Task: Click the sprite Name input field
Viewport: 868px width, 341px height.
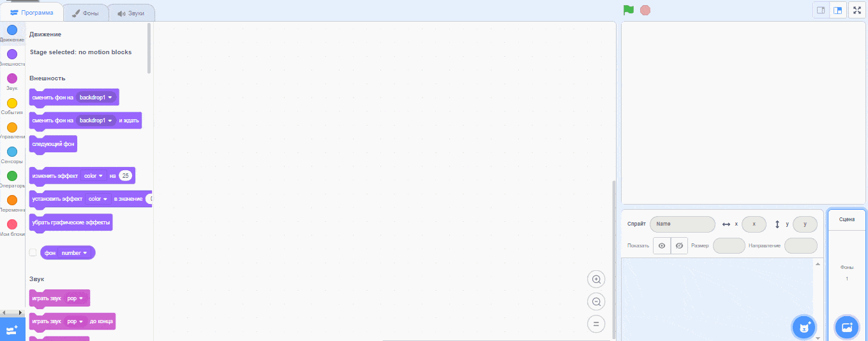Action: (682, 224)
